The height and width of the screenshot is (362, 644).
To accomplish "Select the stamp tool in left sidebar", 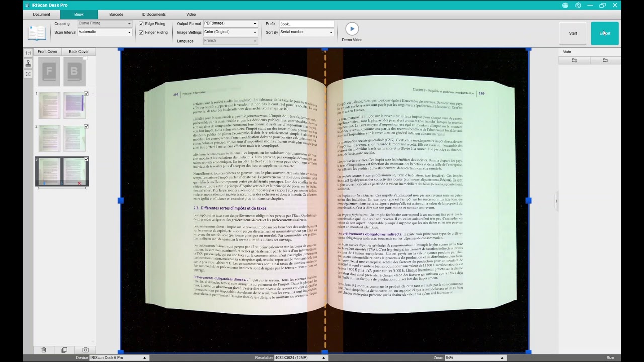I will point(28,63).
